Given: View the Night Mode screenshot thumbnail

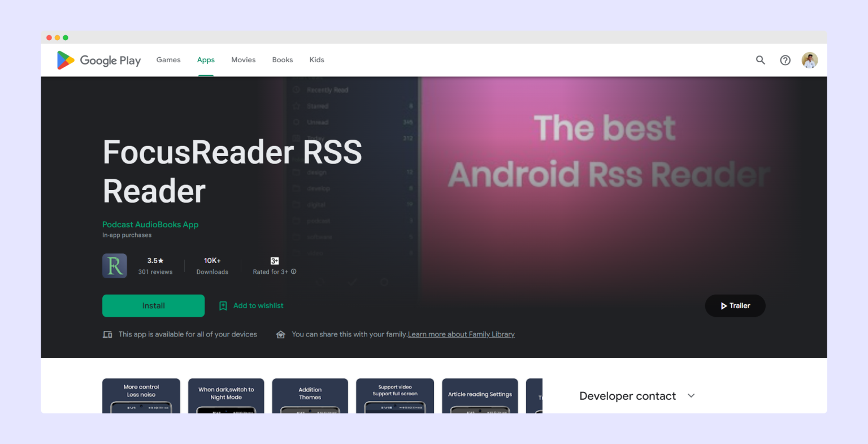Looking at the screenshot, I should [x=225, y=396].
